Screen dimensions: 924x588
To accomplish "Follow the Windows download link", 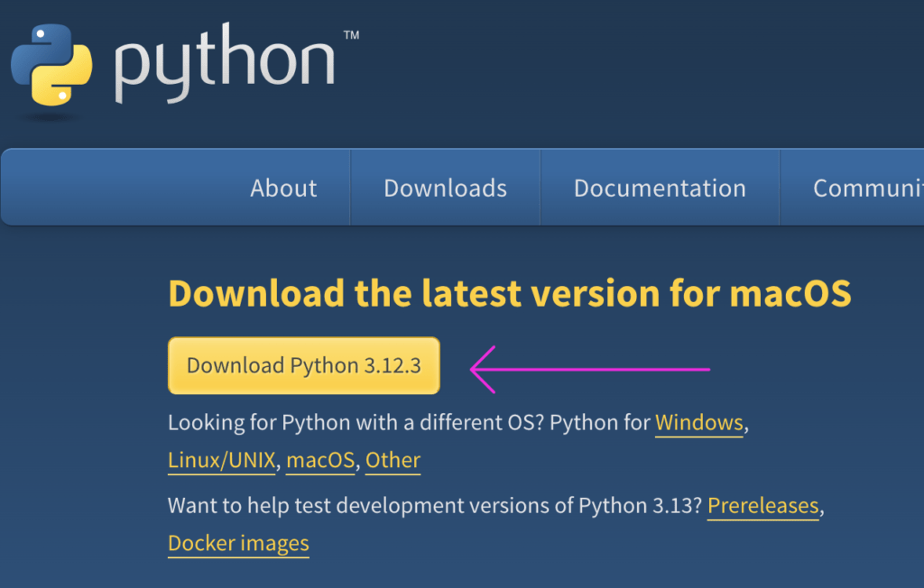I will pos(699,422).
